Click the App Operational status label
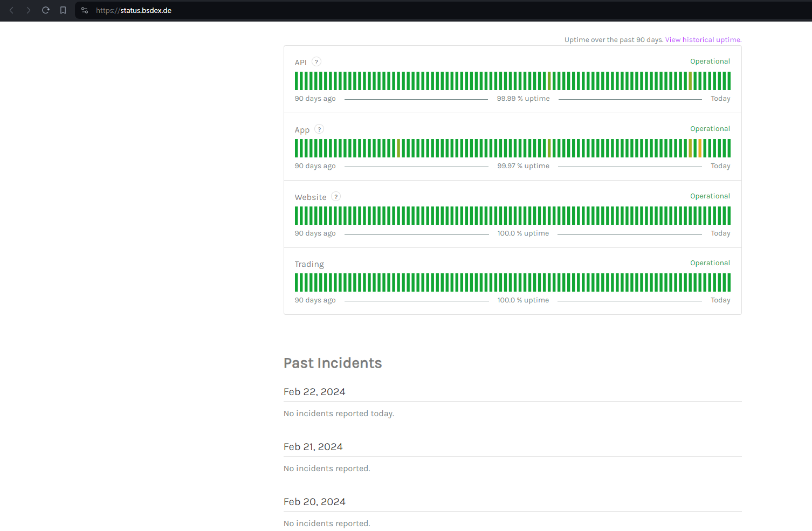 710,129
